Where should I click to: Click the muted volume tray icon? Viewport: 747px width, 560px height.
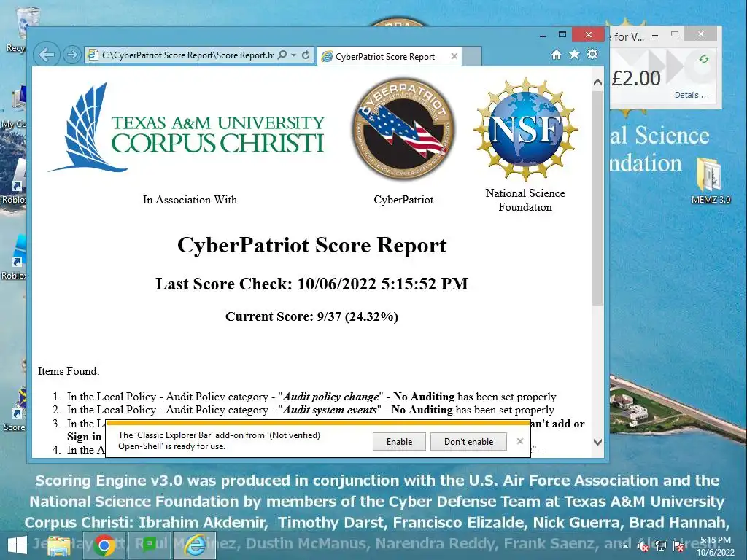pos(643,546)
